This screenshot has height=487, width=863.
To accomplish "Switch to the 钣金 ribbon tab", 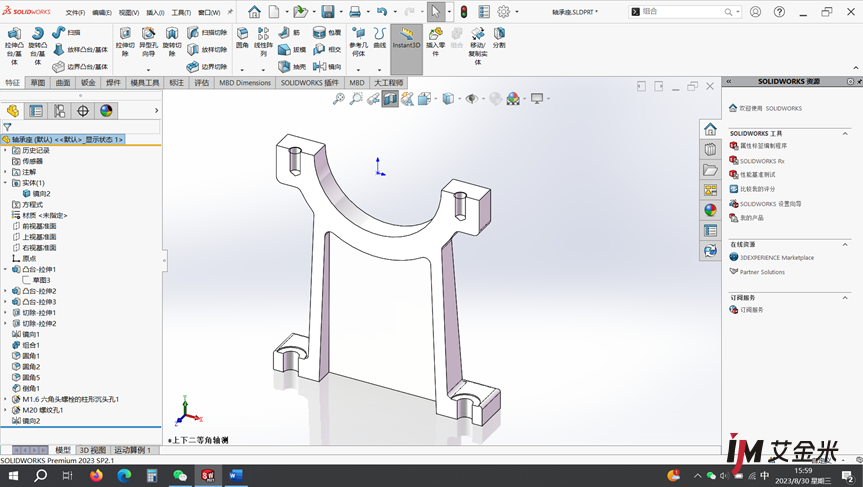I will coord(88,83).
